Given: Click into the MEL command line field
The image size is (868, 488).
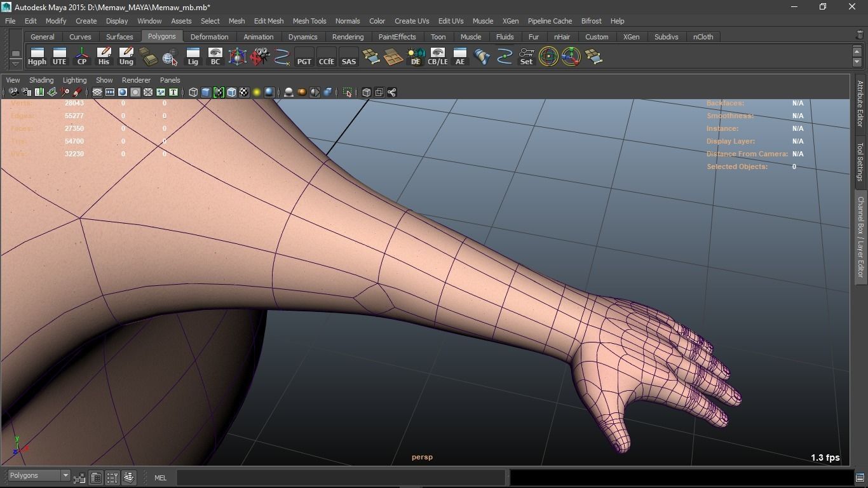Looking at the screenshot, I should [341, 477].
